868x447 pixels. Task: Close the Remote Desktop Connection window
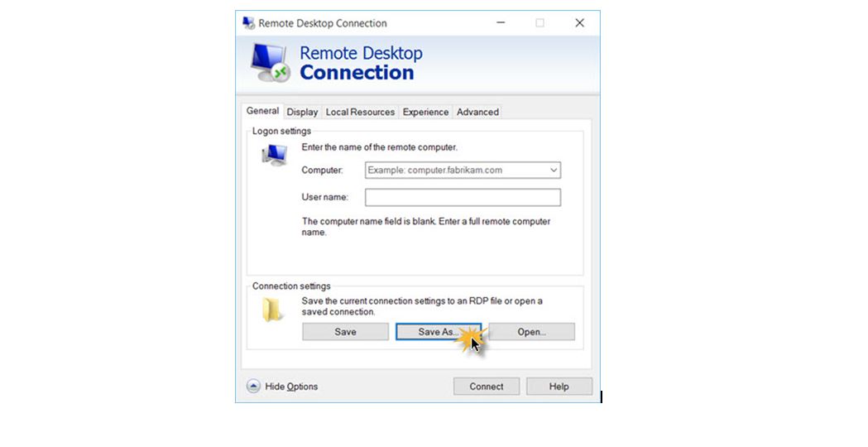[x=579, y=23]
